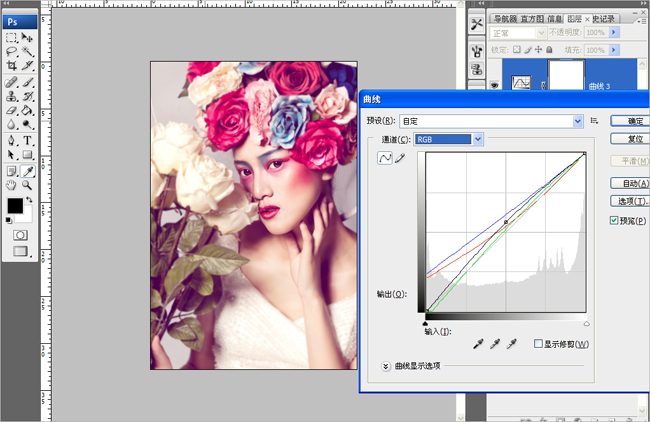Select the Rectangle shape tool
This screenshot has height=422, width=650.
[27, 155]
